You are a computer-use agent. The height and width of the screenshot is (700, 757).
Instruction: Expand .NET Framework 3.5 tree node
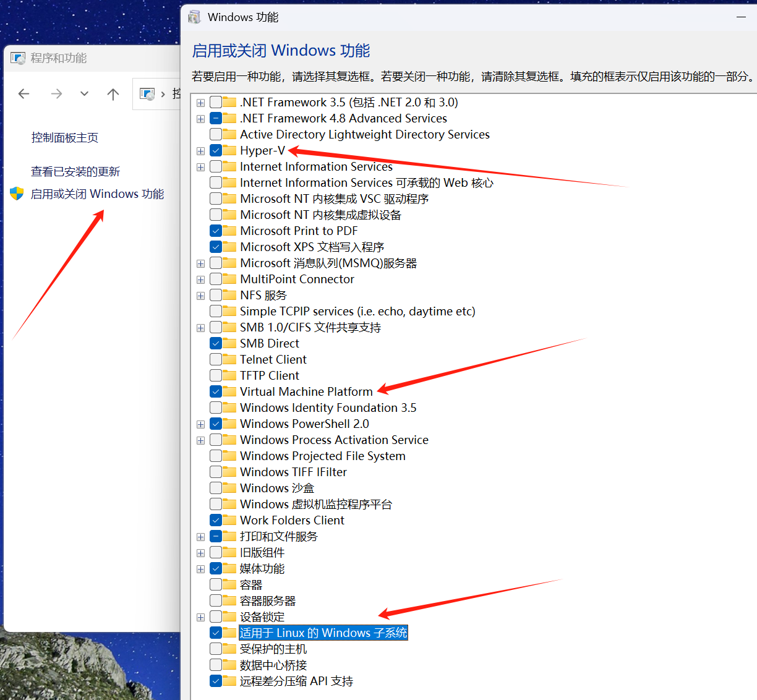pos(200,103)
